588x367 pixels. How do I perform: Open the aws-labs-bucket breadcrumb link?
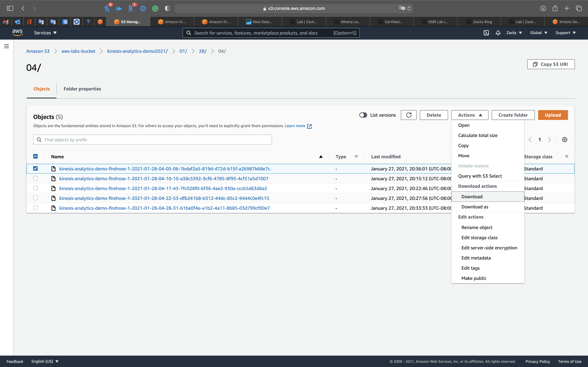click(x=78, y=51)
